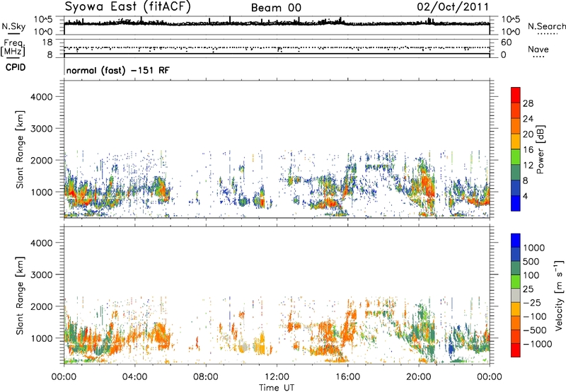Click the '4' value on power colorbar

point(526,197)
